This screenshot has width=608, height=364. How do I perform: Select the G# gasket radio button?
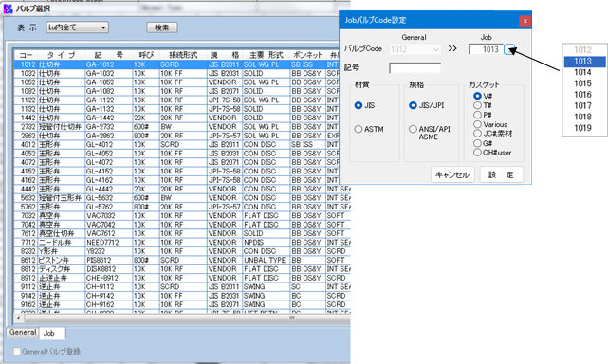(477, 143)
